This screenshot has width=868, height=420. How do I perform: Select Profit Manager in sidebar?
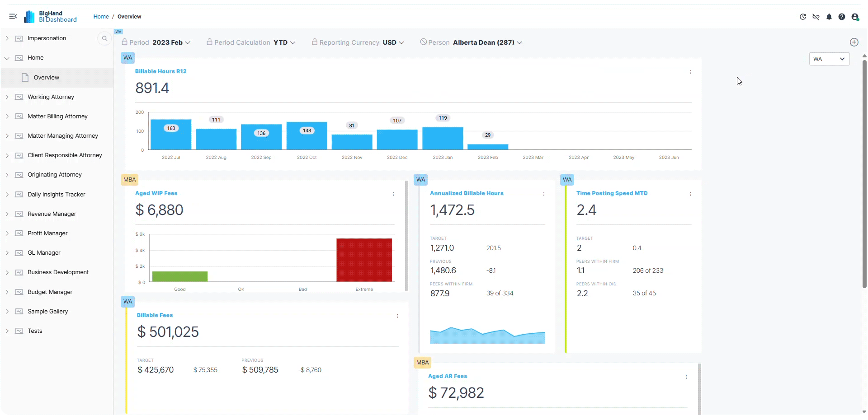47,233
